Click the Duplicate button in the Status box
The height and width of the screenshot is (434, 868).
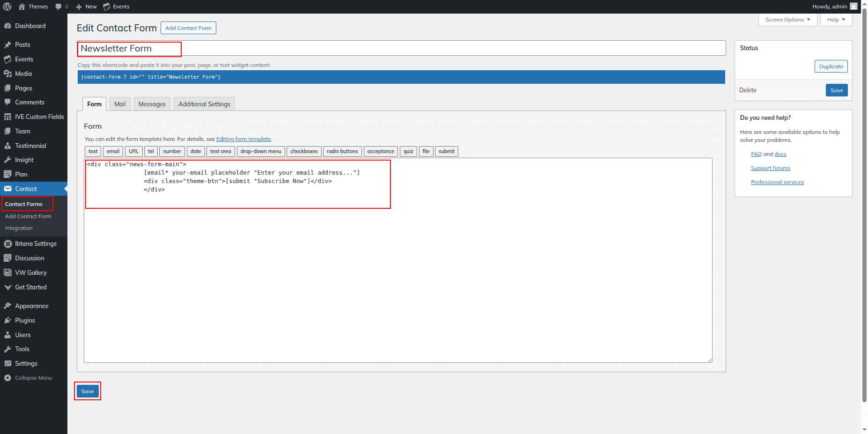831,66
